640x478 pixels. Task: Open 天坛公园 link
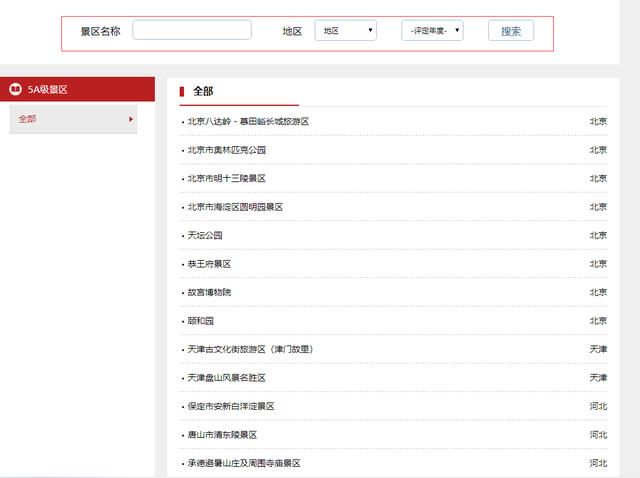(x=205, y=236)
